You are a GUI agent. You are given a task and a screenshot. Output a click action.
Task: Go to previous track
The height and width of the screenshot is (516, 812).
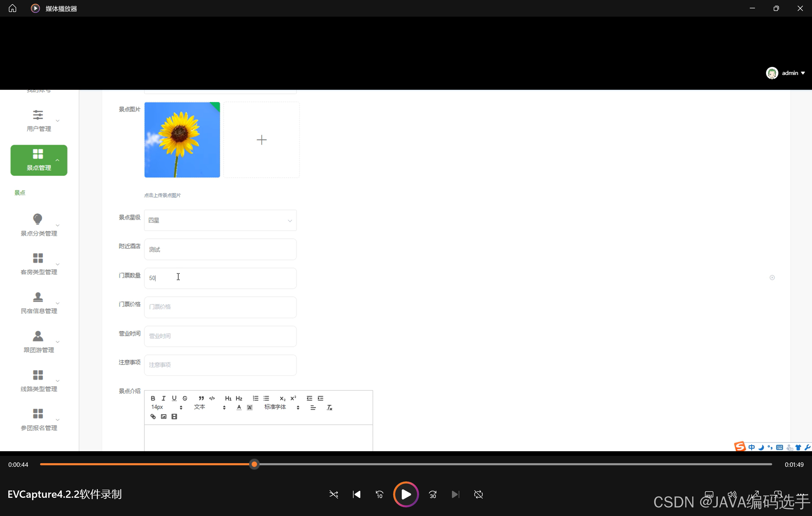(356, 494)
